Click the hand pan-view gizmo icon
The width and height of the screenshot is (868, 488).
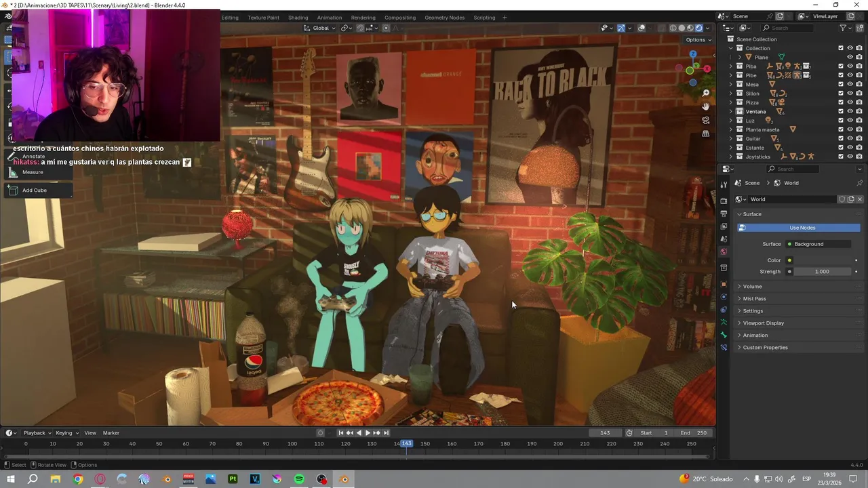pos(706,106)
